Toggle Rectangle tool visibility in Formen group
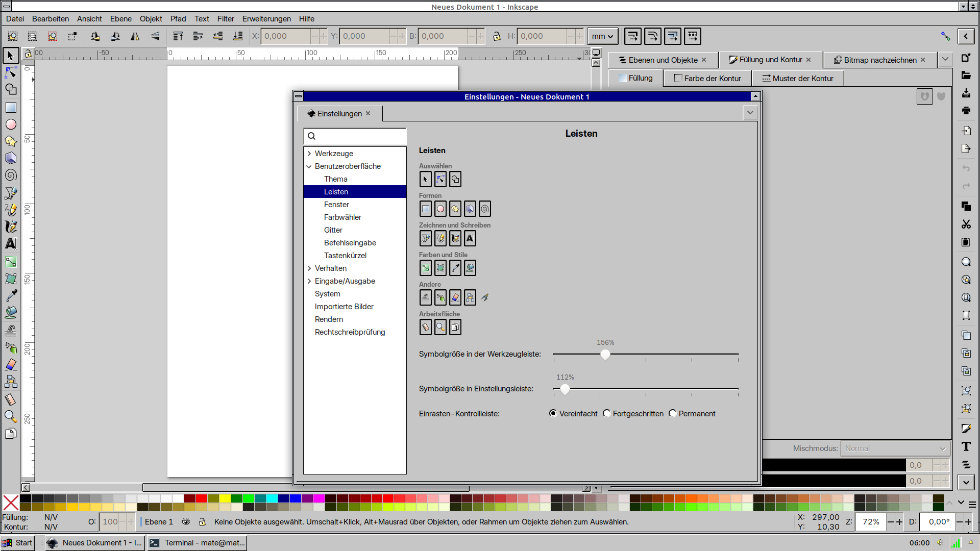The image size is (980, 551). pyautogui.click(x=426, y=209)
